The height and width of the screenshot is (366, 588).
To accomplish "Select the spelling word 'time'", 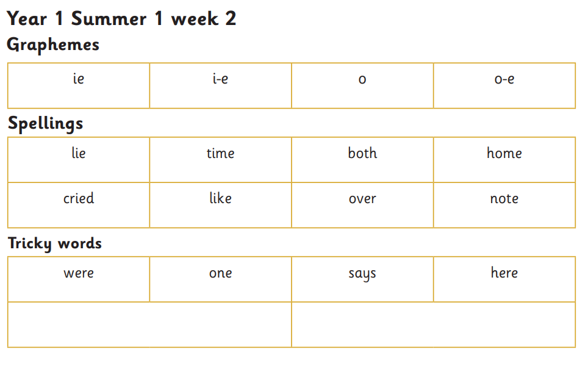I will tap(221, 153).
